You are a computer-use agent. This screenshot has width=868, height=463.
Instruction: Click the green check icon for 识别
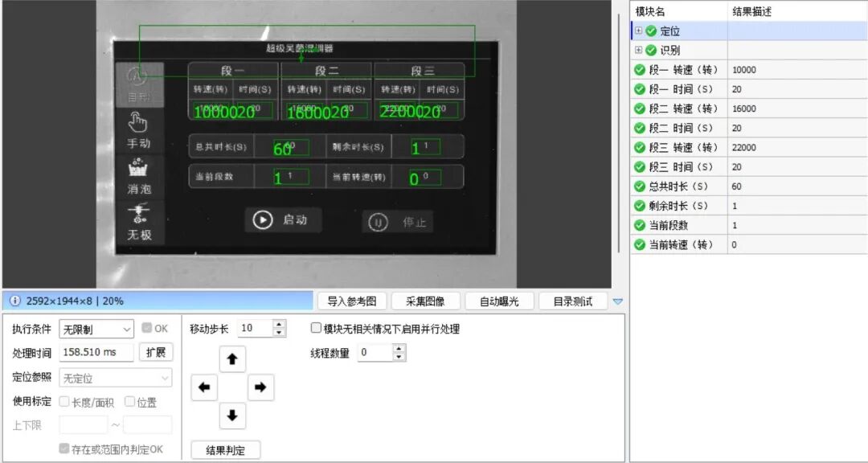point(651,51)
